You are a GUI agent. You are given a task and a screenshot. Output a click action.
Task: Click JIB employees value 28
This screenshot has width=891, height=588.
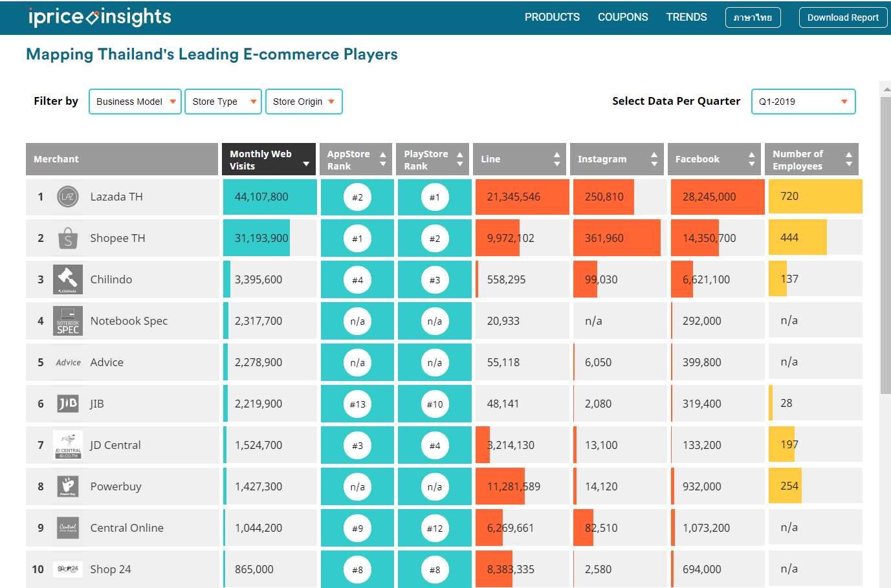(786, 403)
